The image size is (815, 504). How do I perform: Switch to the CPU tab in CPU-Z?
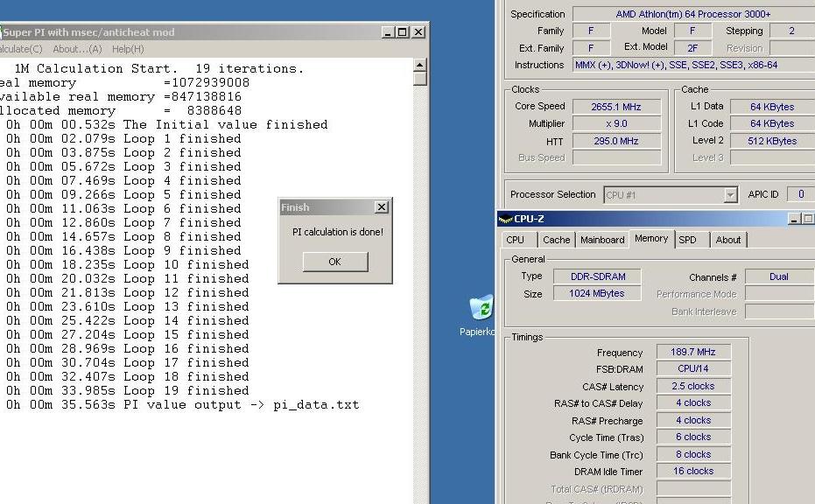515,240
